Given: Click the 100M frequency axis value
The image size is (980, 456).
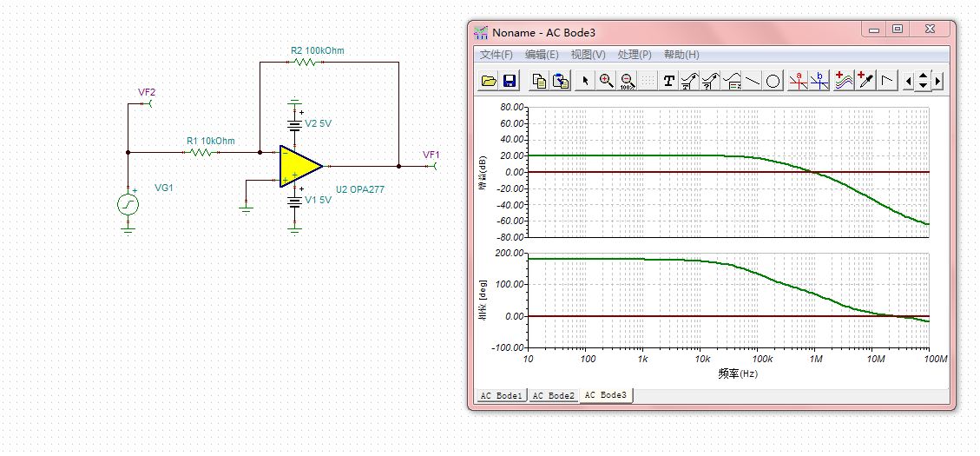Looking at the screenshot, I should pyautogui.click(x=935, y=359).
